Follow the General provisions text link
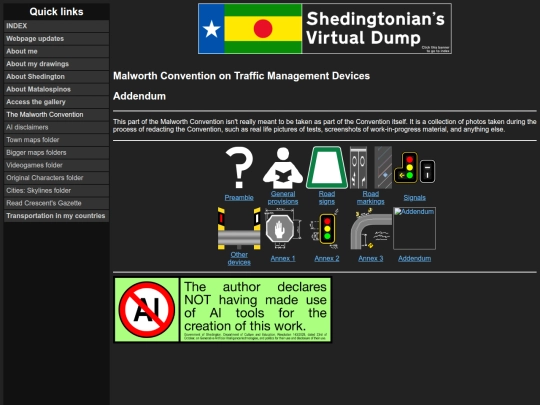 tap(283, 198)
